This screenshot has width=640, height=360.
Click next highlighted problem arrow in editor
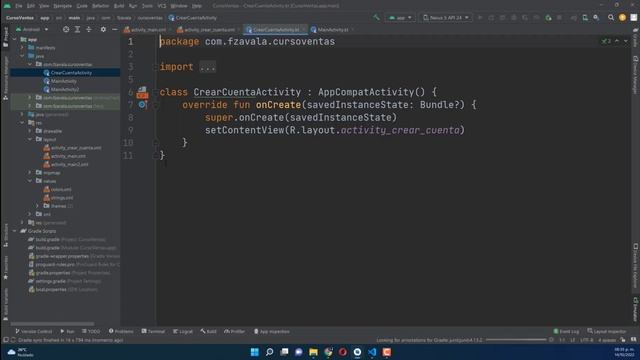pos(625,41)
